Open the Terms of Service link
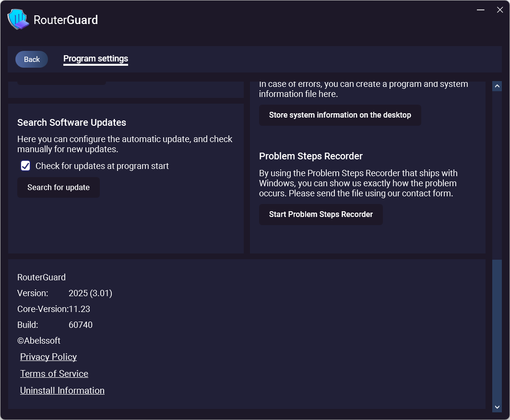Viewport: 510px width, 420px height. pyautogui.click(x=54, y=373)
